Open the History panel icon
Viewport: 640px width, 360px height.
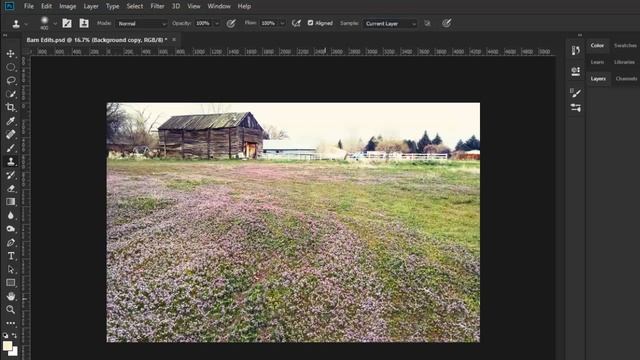coord(576,50)
